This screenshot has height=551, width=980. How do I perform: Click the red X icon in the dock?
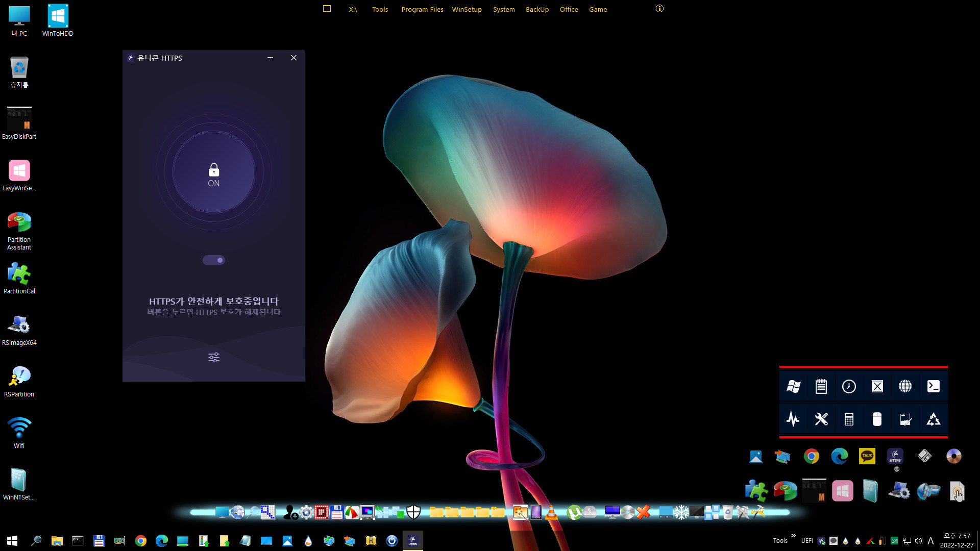click(x=644, y=512)
